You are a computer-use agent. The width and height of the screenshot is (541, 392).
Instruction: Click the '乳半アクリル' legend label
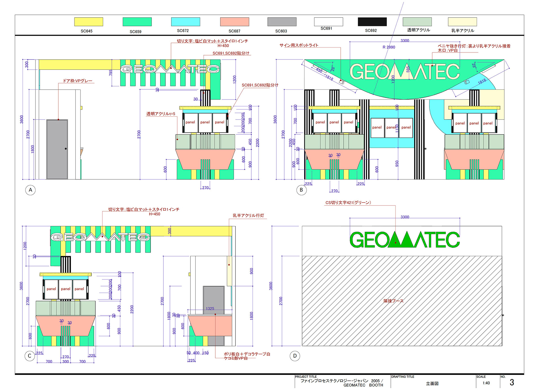[463, 30]
